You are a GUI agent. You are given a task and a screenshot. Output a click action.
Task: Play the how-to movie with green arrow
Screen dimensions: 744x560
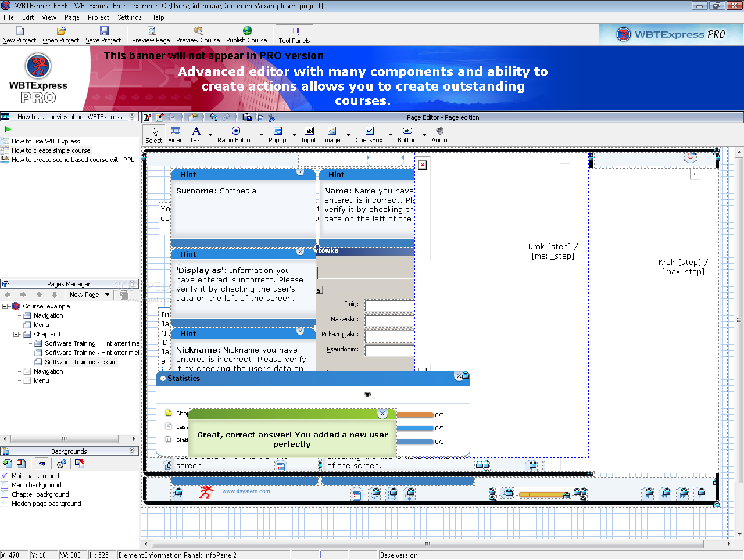click(8, 130)
